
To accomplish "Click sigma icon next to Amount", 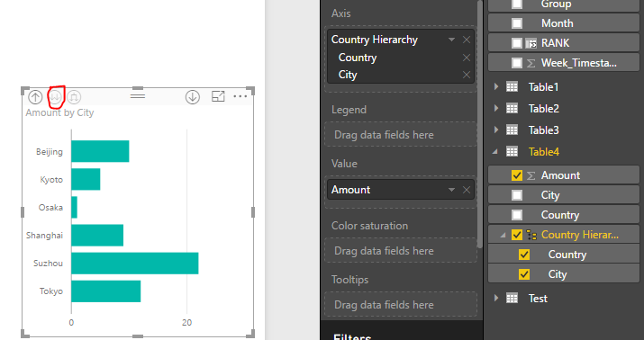I will pyautogui.click(x=531, y=176).
